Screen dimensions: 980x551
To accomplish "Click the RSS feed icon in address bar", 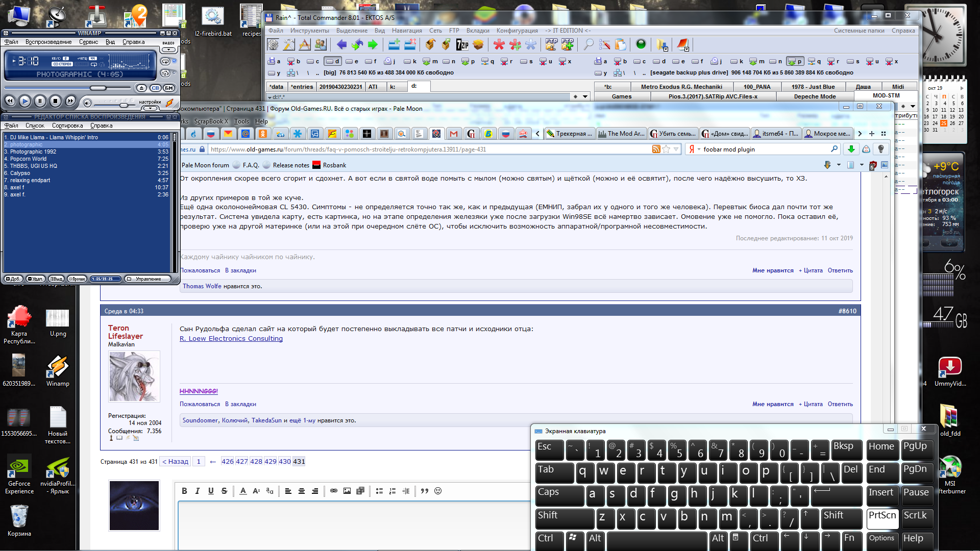I will click(x=656, y=149).
